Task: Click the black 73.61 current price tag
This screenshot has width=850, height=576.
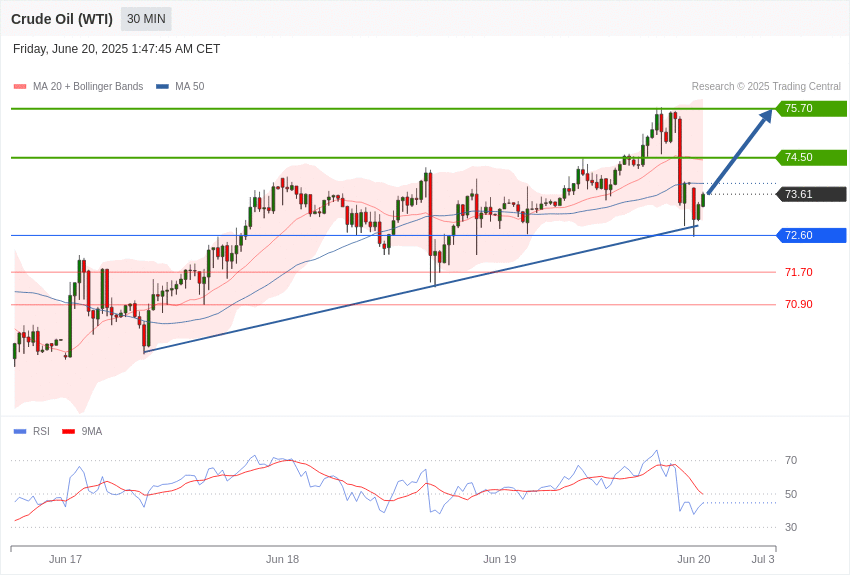Action: (x=812, y=194)
